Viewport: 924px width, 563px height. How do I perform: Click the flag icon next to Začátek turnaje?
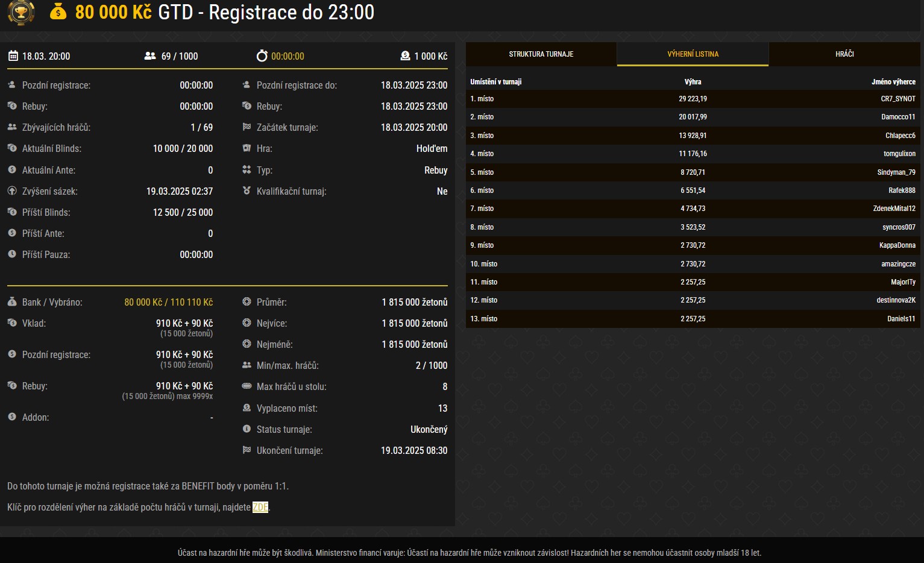(247, 127)
